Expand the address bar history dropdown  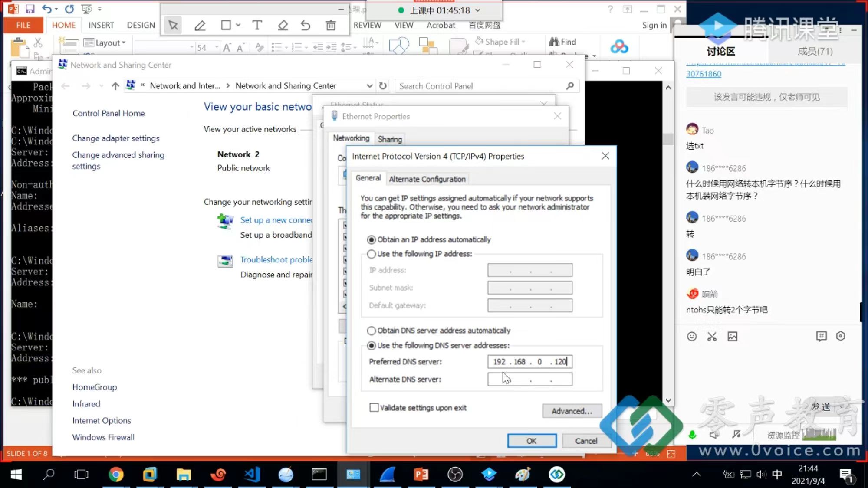click(369, 86)
